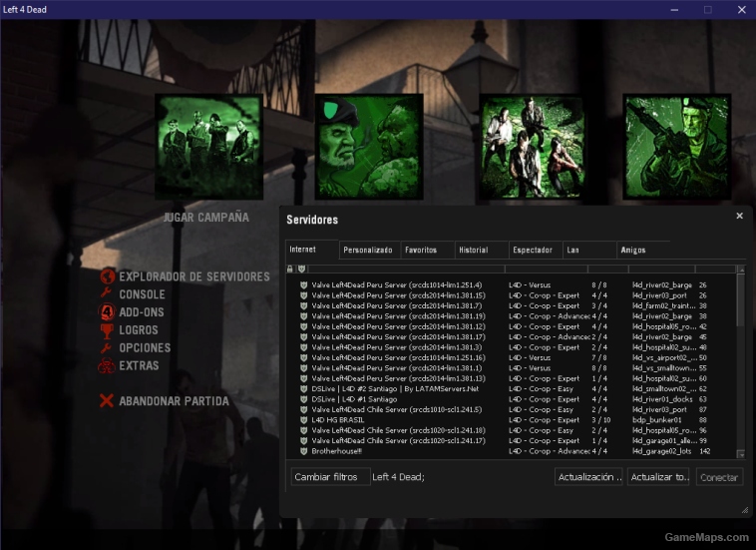Switch to the Amigos tab
The image size is (756, 550).
[x=643, y=250]
